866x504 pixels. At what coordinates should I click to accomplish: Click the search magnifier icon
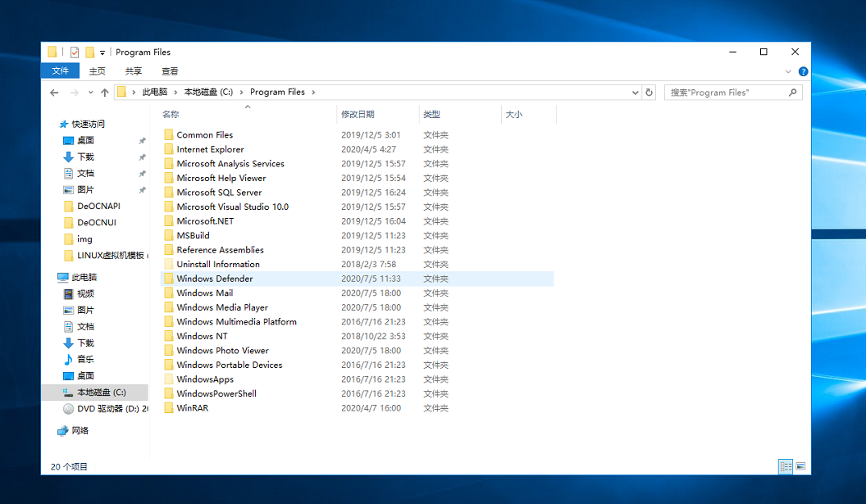pyautogui.click(x=792, y=93)
